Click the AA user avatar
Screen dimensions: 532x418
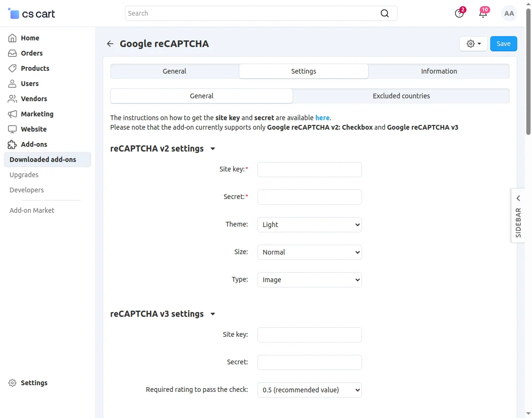tap(509, 13)
